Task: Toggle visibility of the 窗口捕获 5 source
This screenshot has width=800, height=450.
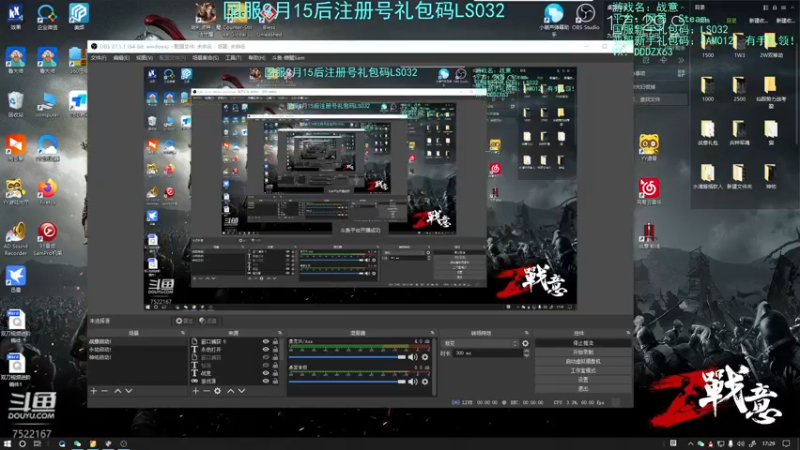Action: pos(266,341)
